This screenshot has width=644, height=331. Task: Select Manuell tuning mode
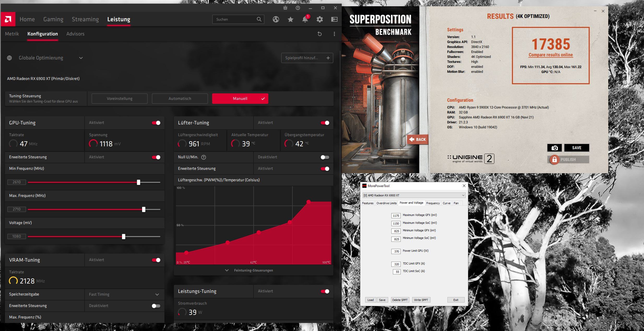pyautogui.click(x=240, y=99)
